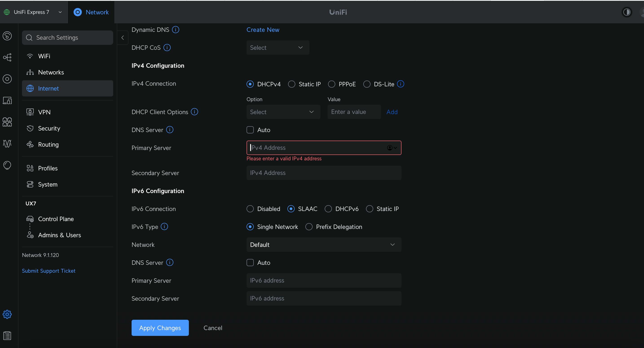
Task: Toggle the dark/light theme icon in header
Action: 627,12
